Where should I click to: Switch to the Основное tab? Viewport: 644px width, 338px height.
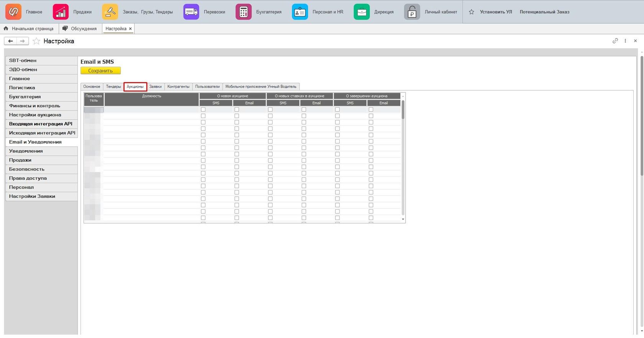point(92,87)
